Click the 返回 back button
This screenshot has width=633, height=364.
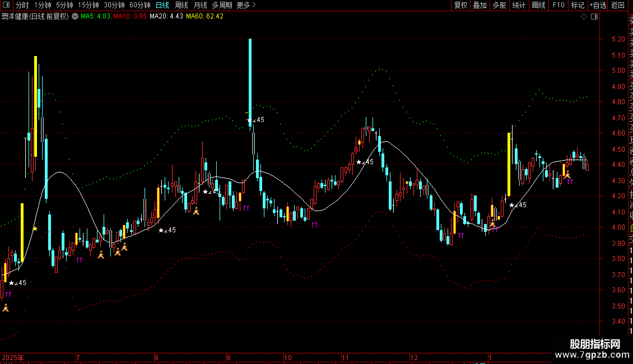[x=618, y=5]
